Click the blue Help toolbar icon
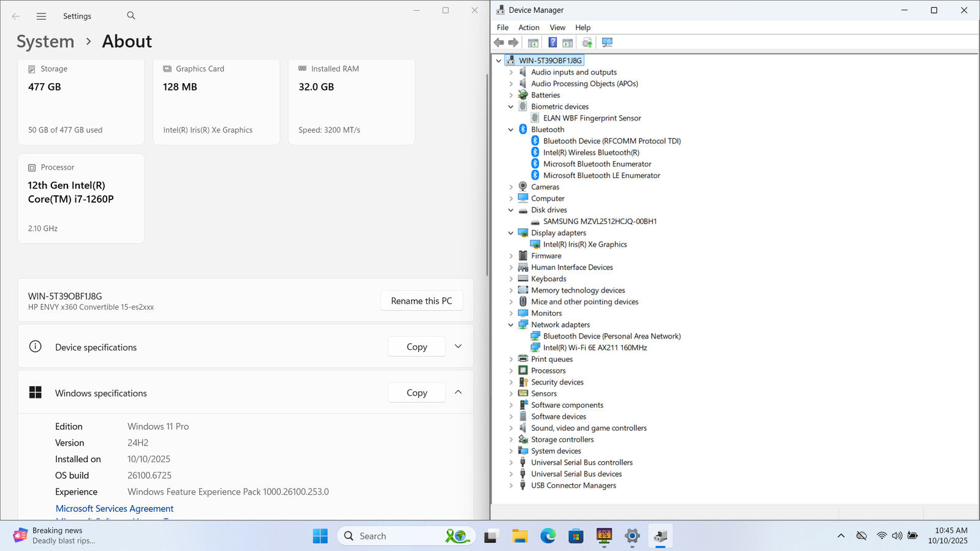 [x=552, y=43]
